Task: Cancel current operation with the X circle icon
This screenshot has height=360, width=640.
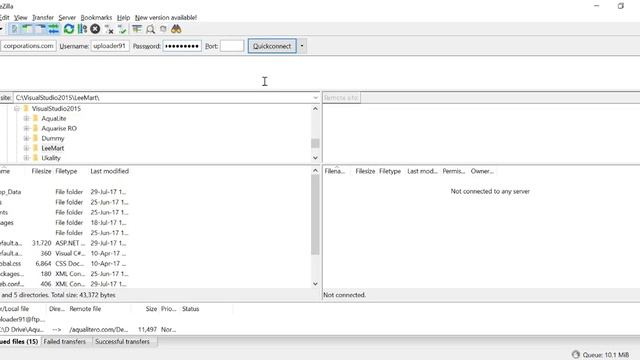Action: [95, 29]
